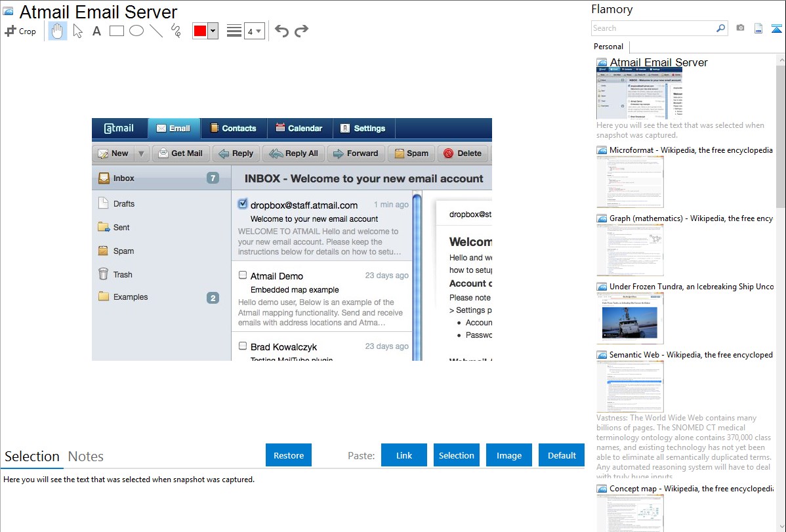Open the Settings tab in Atmail snapshot

(364, 129)
